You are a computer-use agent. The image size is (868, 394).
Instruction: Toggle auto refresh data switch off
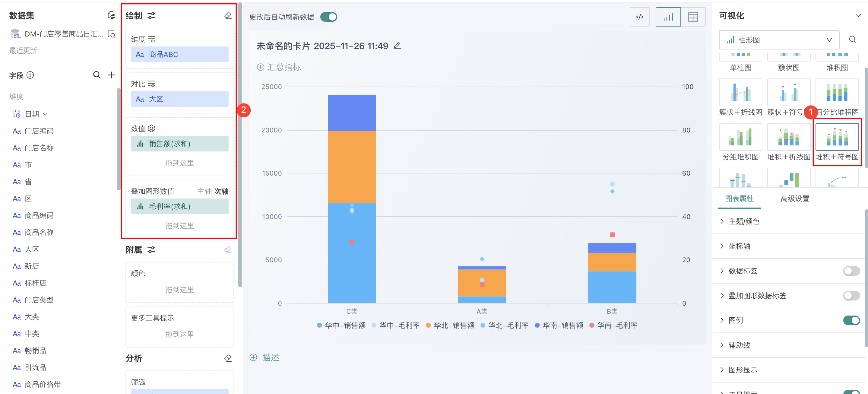(x=328, y=17)
